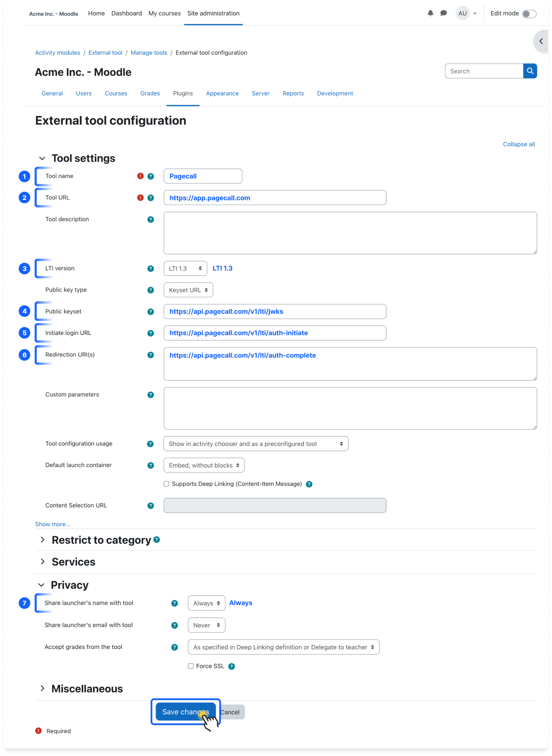Click help icon for Tool name

pos(151,176)
